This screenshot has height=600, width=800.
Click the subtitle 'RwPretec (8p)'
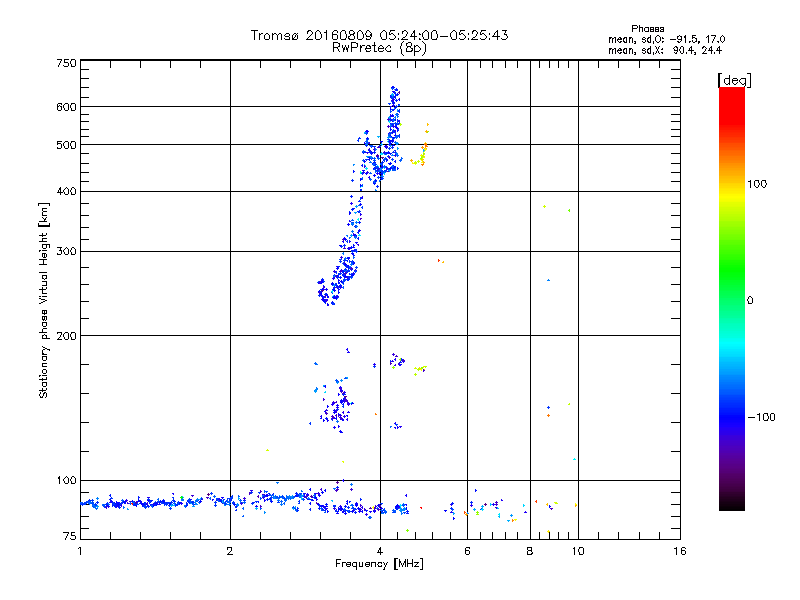[379, 48]
